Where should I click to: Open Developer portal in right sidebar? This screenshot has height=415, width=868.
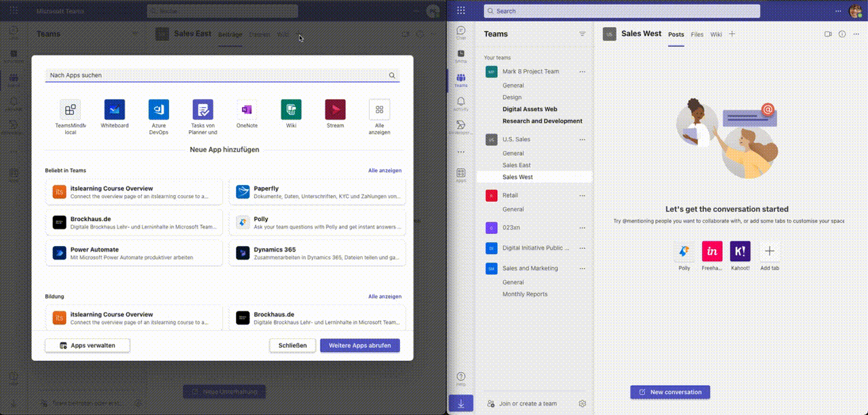(x=461, y=127)
